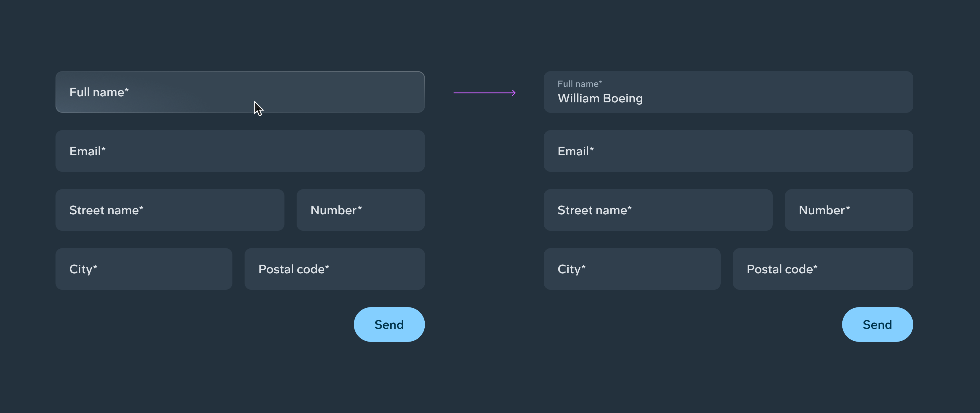Click the City field in the left form

click(144, 269)
